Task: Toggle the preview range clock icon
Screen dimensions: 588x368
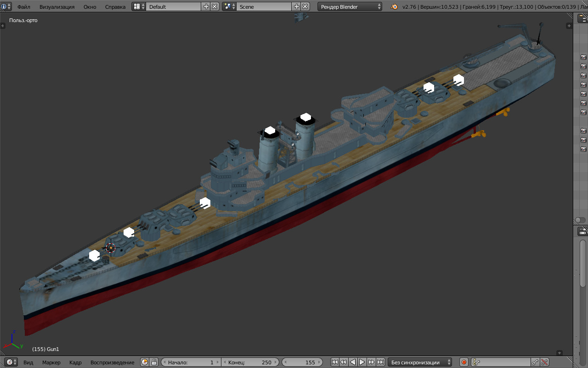Action: pyautogui.click(x=145, y=362)
